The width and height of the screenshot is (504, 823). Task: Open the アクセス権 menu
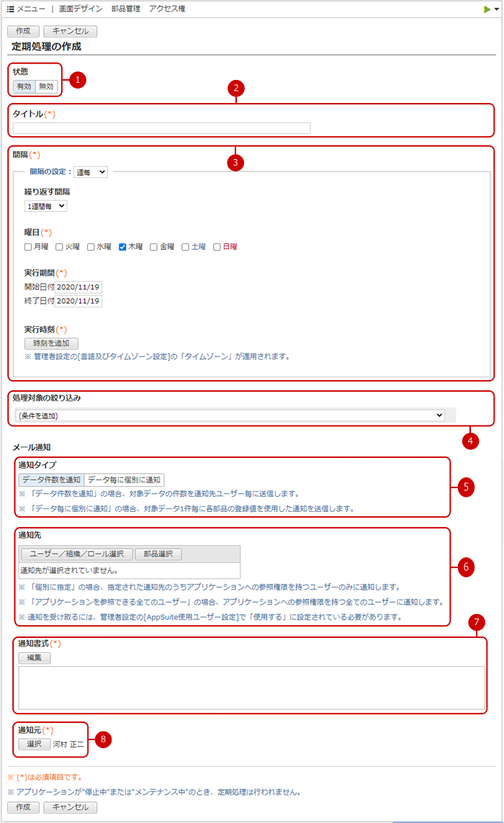[x=167, y=9]
